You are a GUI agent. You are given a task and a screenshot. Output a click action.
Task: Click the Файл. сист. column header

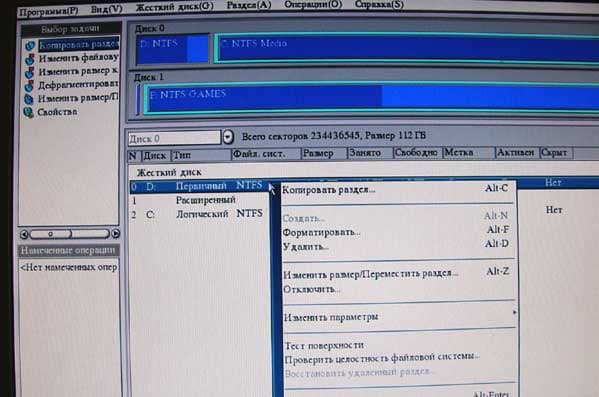pyautogui.click(x=266, y=154)
